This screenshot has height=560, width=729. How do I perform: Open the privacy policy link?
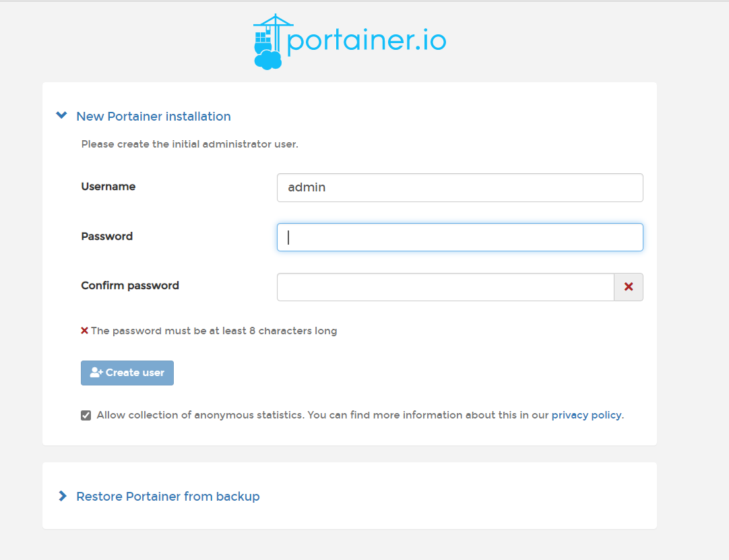pyautogui.click(x=586, y=415)
